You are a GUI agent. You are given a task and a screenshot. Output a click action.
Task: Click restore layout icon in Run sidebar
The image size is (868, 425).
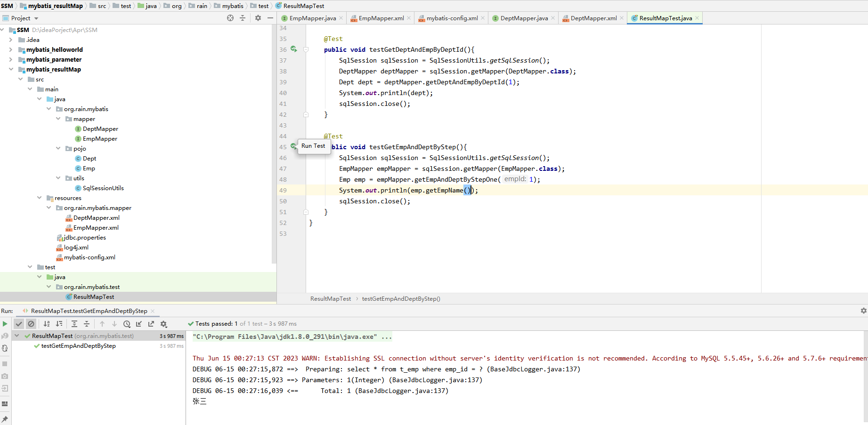5,404
